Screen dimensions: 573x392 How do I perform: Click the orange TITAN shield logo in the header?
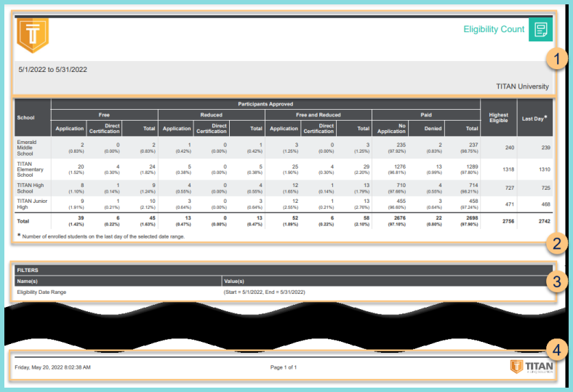33,36
